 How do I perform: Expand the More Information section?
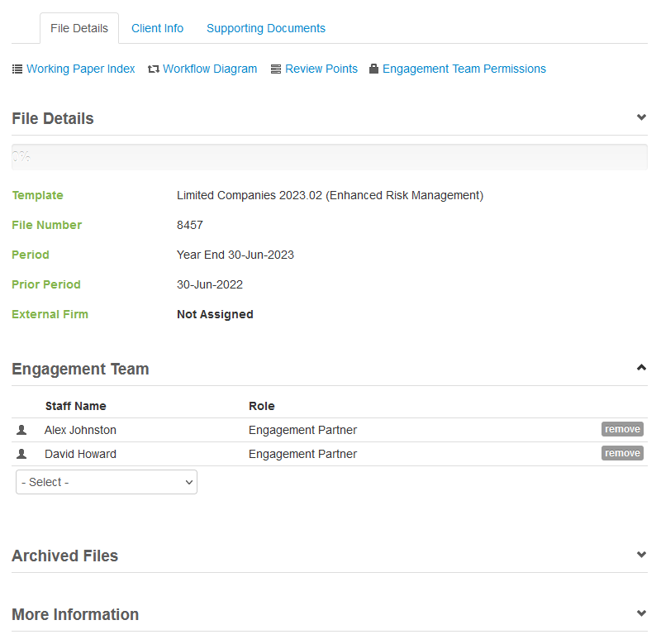[x=641, y=613]
